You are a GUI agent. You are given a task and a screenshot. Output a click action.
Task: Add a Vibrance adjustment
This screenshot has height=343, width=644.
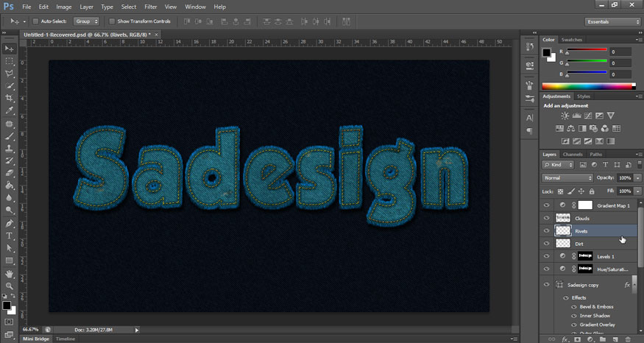[x=611, y=116]
